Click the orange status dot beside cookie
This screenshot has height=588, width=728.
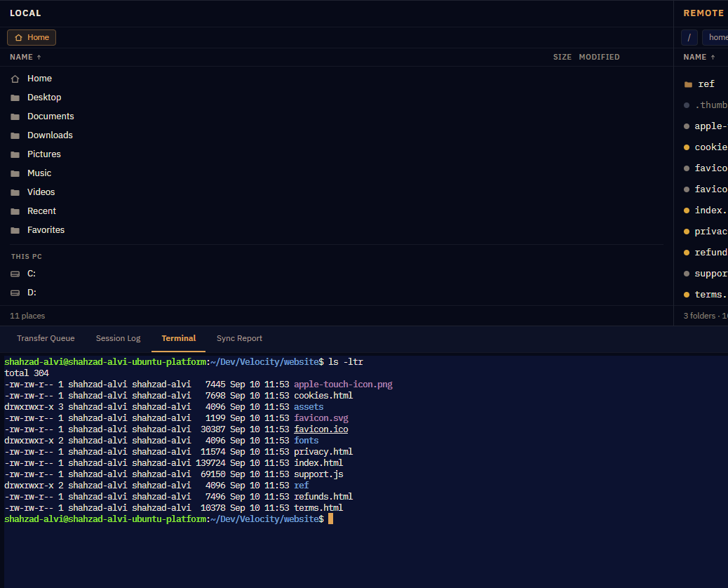(687, 147)
